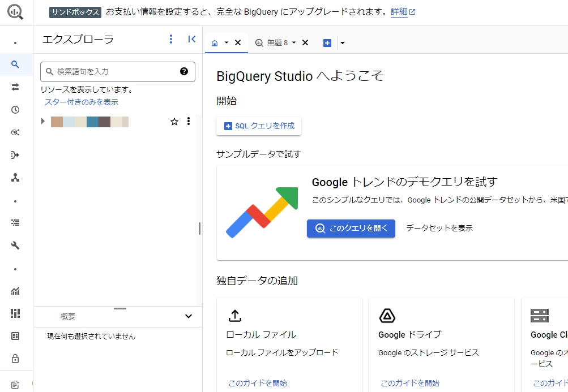Open Scheduled queries from the sidebar
Viewport: 568px width, 392px height.
[x=16, y=109]
